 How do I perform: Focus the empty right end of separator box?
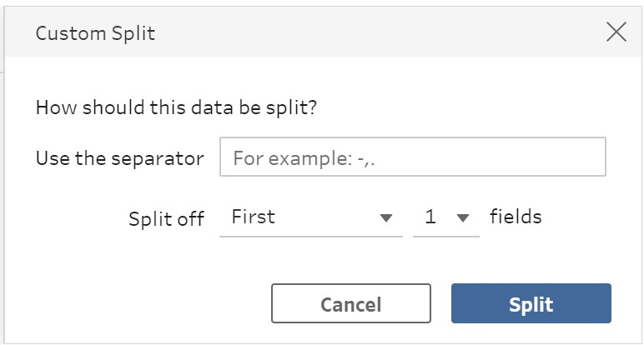tap(567, 157)
